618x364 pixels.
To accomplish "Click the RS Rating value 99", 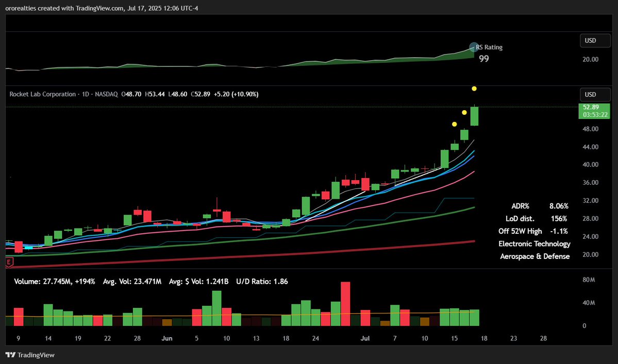I will [x=483, y=59].
